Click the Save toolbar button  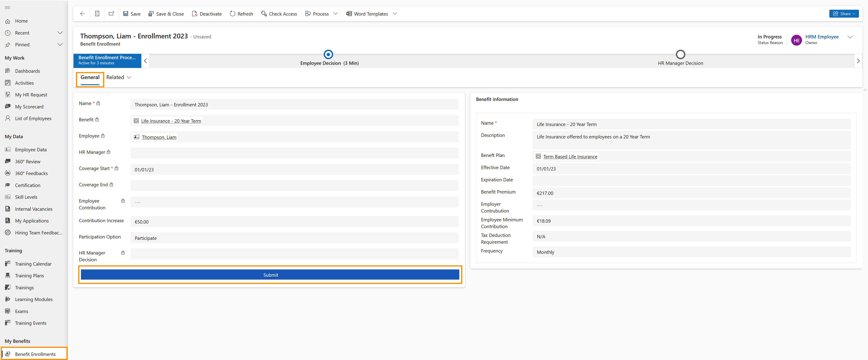tap(132, 14)
